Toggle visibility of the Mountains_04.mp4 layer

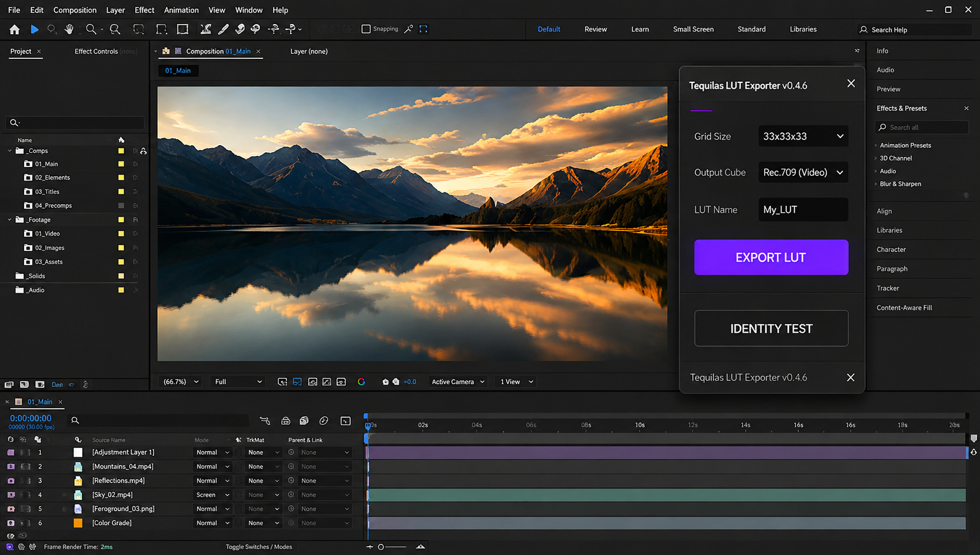(x=11, y=466)
